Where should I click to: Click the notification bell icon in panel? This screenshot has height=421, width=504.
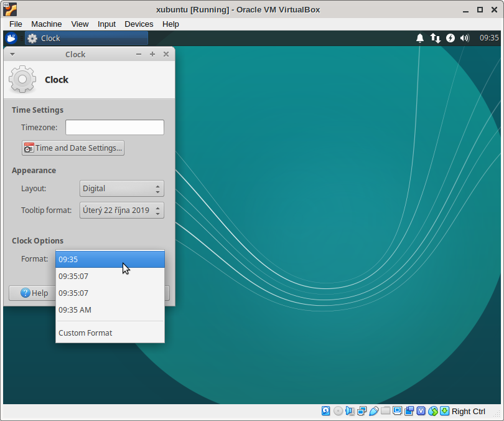pos(420,38)
